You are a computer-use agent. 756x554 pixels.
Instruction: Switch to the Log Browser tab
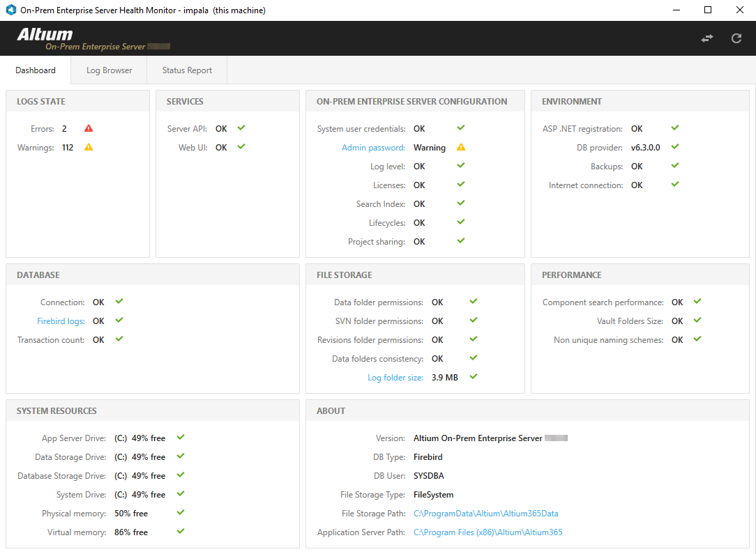108,70
